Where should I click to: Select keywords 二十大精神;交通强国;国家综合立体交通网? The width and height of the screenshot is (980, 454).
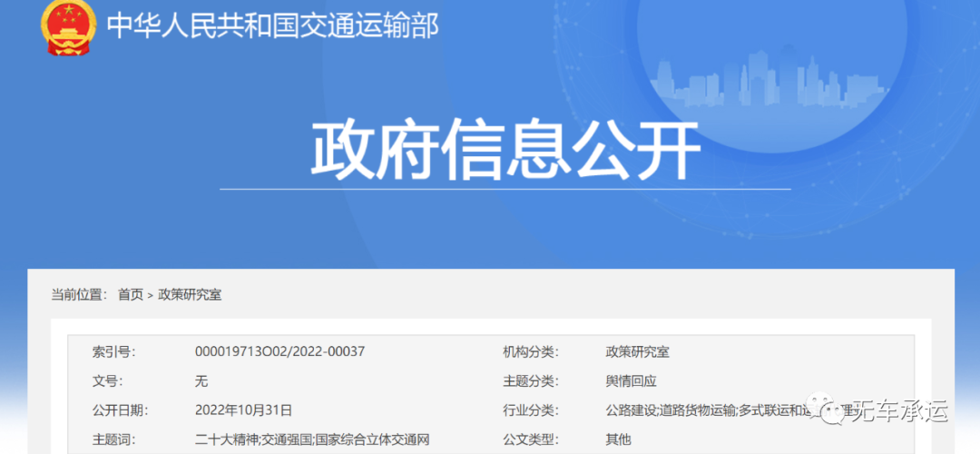coord(312,439)
